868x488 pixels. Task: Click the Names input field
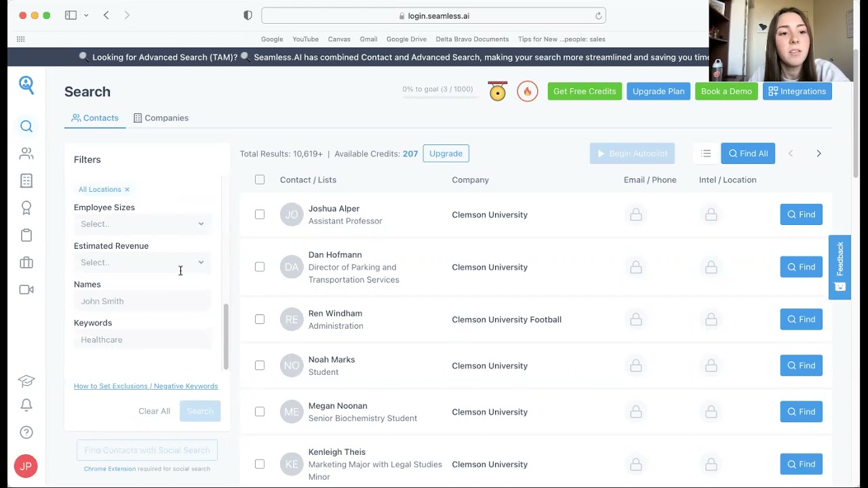[x=142, y=301]
